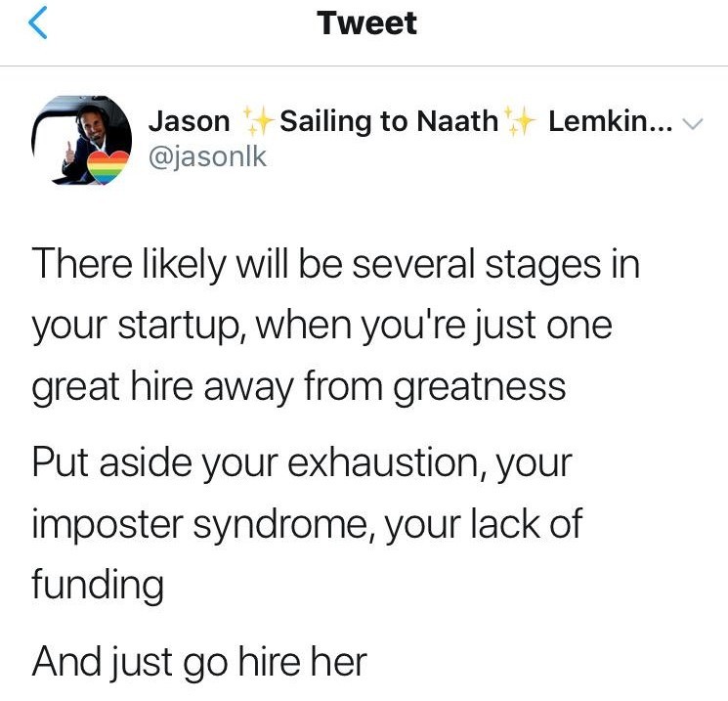This screenshot has height=701, width=728.
Task: Click the truncated "Lemkin..." name text
Action: click(610, 122)
